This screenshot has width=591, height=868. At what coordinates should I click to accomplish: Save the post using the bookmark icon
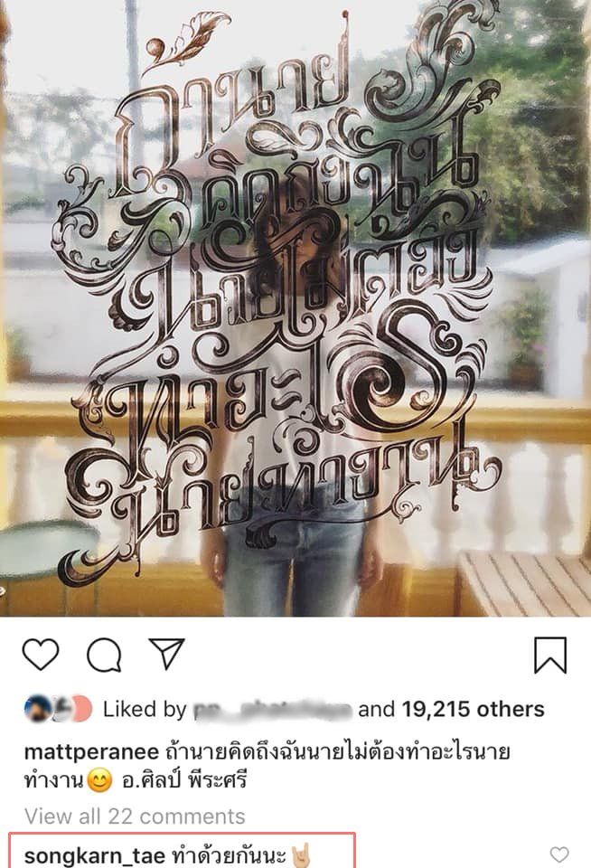click(x=550, y=655)
